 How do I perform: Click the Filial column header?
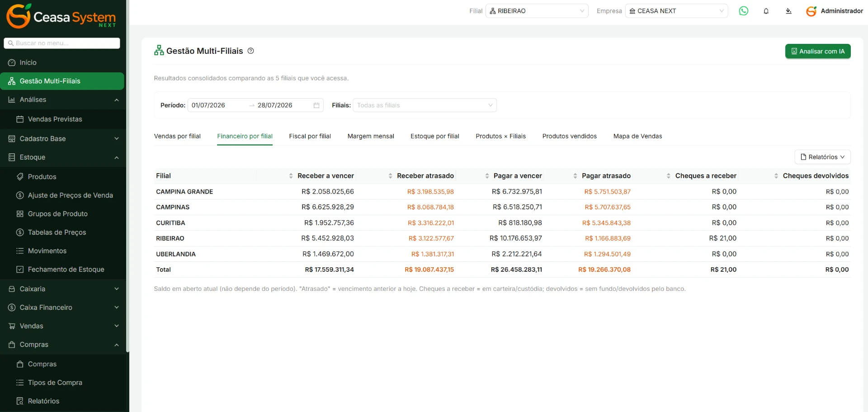click(x=163, y=176)
